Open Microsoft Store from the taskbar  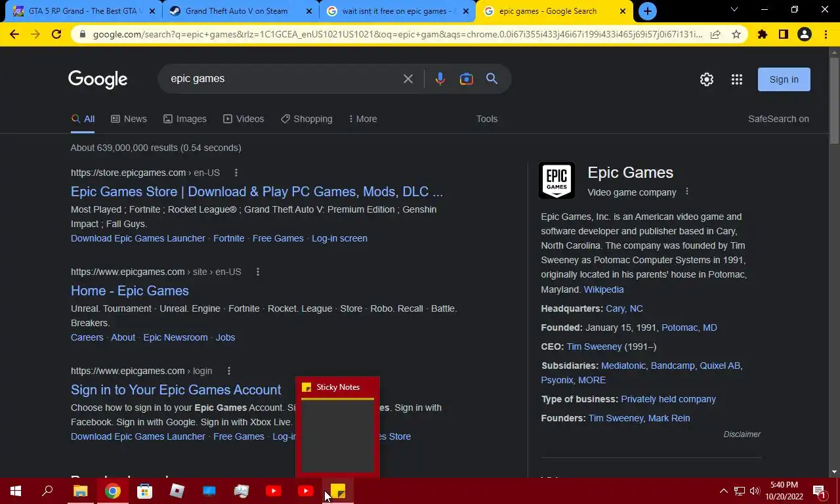(144, 491)
